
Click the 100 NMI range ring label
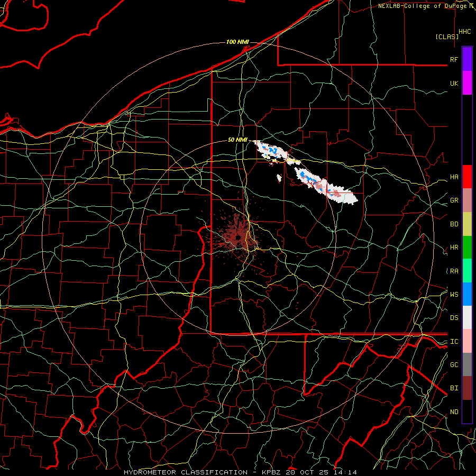237,42
